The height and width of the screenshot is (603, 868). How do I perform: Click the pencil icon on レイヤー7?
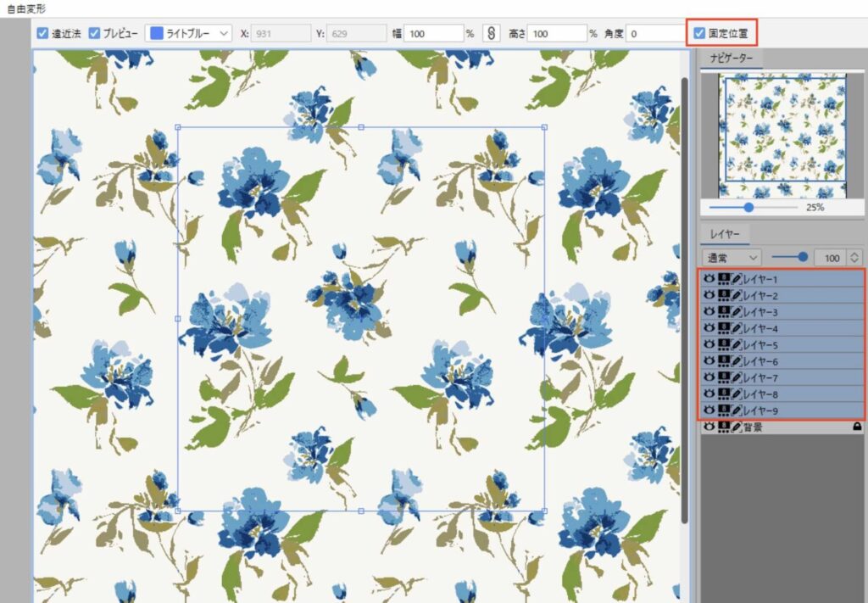pos(737,377)
